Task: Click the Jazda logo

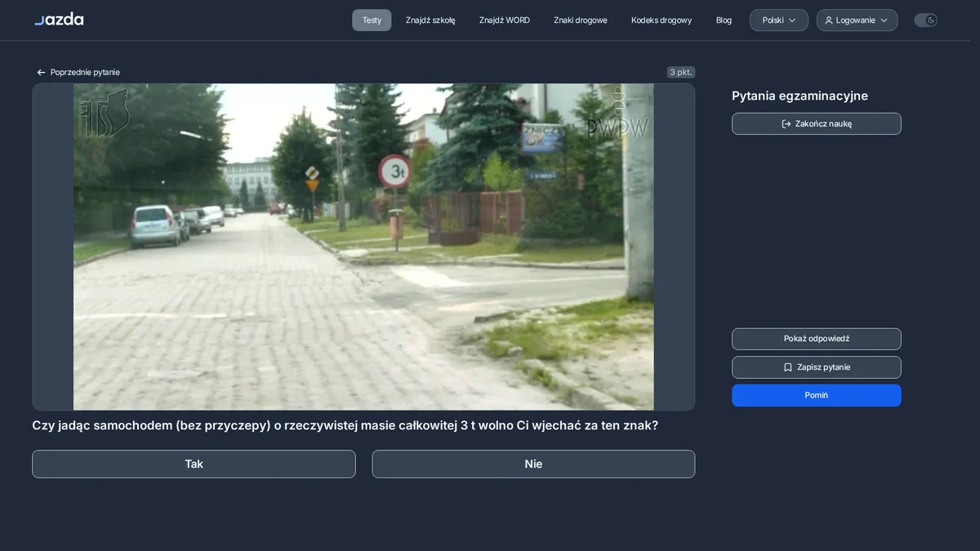Action: [x=59, y=20]
